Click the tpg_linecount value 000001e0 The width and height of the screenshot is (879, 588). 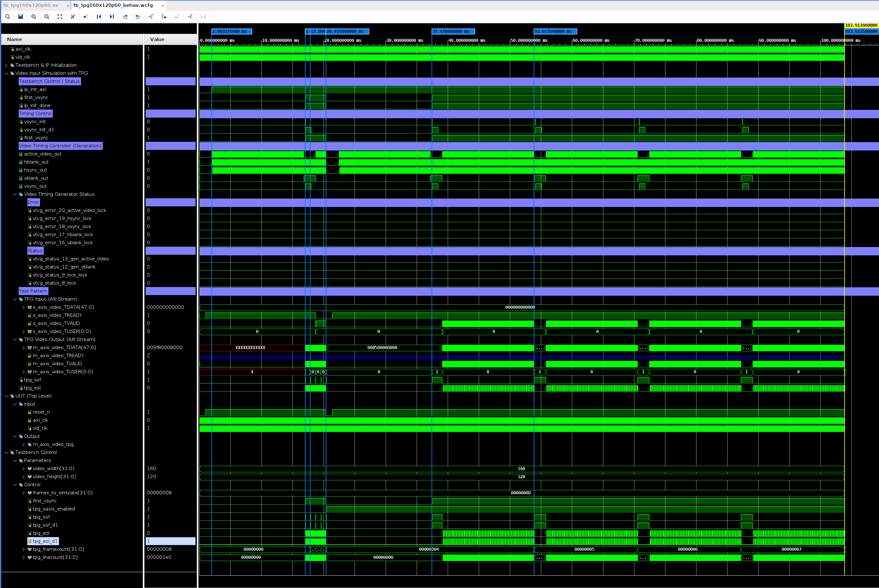point(159,557)
